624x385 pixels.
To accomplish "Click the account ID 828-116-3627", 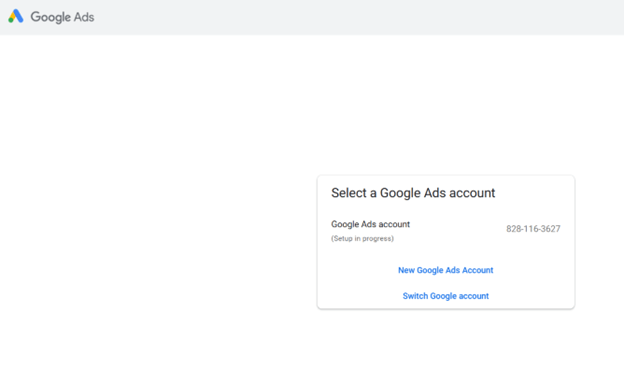I will click(533, 229).
